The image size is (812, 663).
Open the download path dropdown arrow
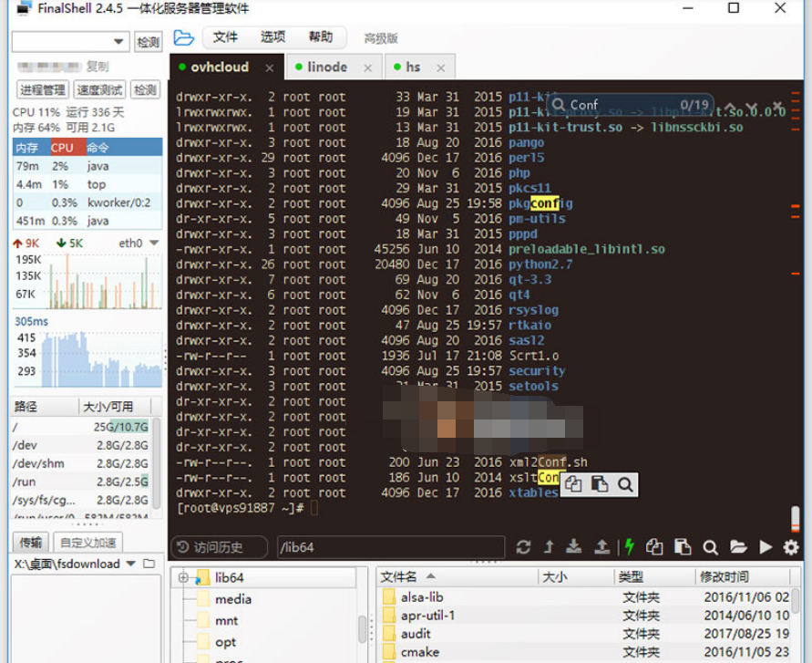point(131,564)
